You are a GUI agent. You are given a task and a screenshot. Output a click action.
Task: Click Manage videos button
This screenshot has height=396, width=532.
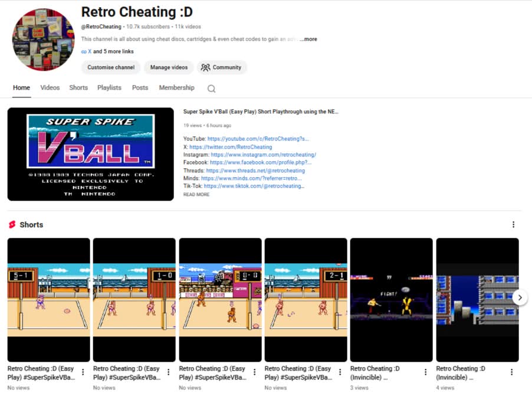[169, 67]
